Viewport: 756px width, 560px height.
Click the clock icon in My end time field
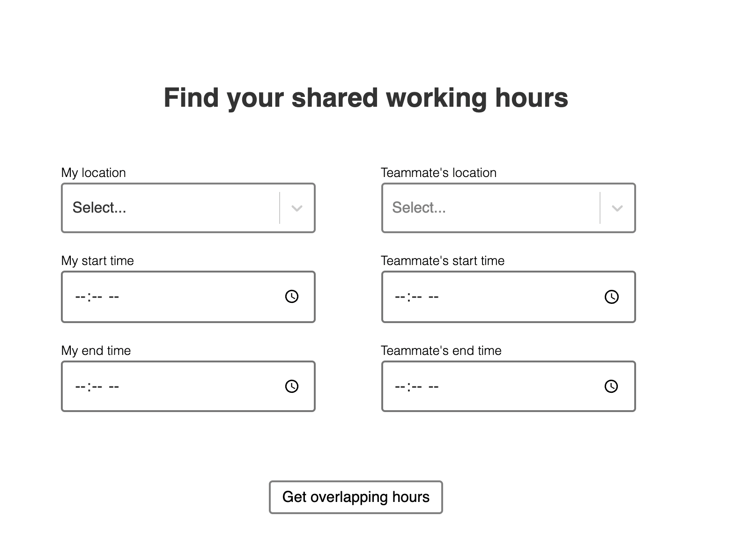[291, 386]
